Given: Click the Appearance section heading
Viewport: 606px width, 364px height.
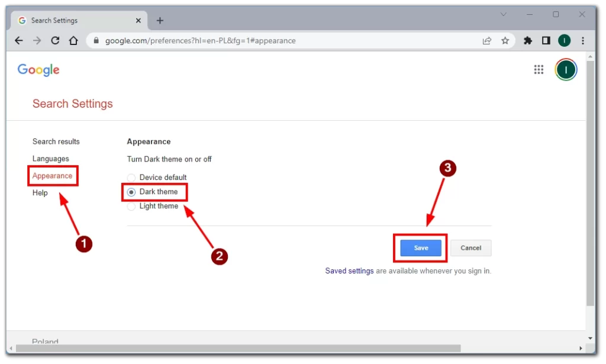Looking at the screenshot, I should [x=149, y=142].
